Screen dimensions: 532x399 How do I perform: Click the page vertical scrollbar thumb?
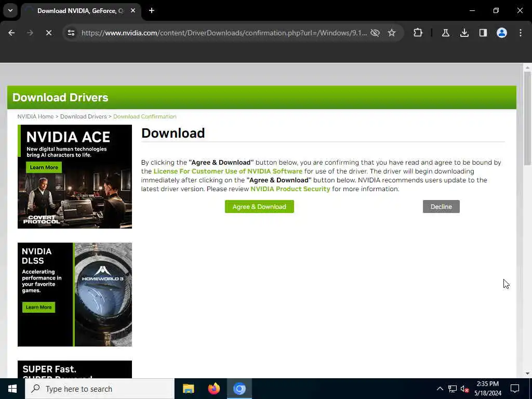pyautogui.click(x=527, y=119)
